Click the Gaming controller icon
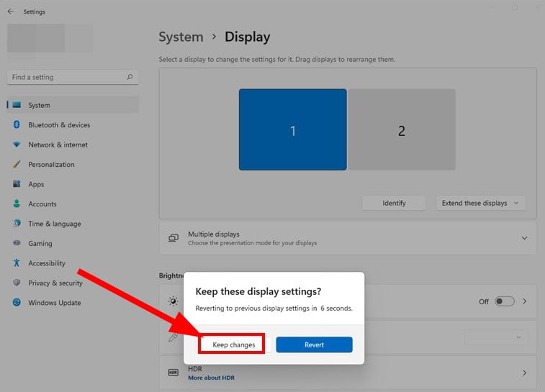This screenshot has height=392, width=545. (17, 243)
